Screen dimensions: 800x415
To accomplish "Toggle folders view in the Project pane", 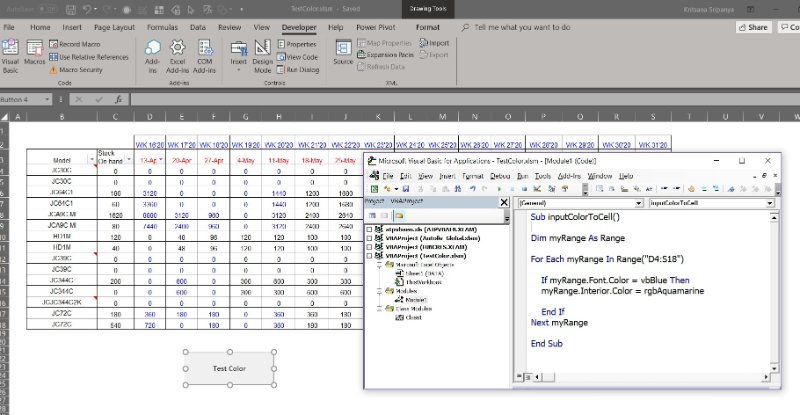I will point(398,215).
